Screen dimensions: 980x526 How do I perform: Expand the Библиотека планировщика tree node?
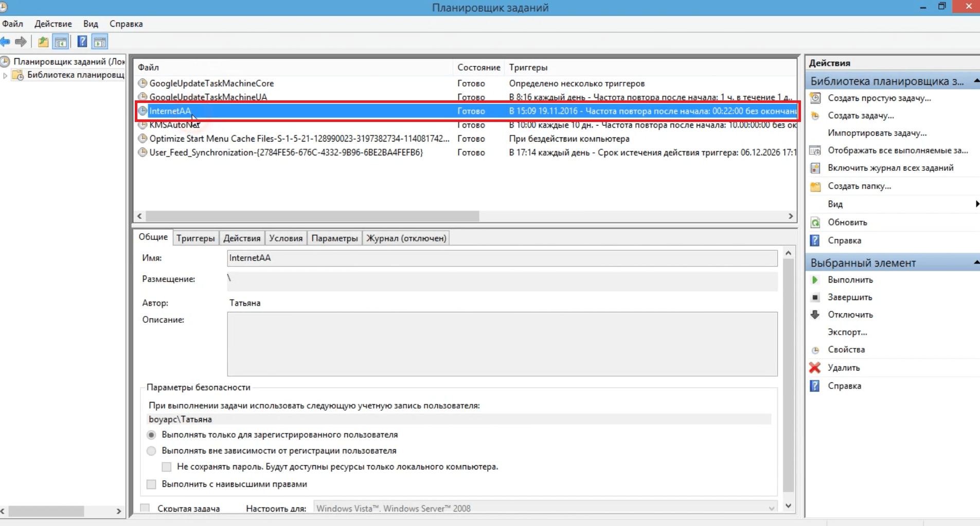click(x=5, y=75)
